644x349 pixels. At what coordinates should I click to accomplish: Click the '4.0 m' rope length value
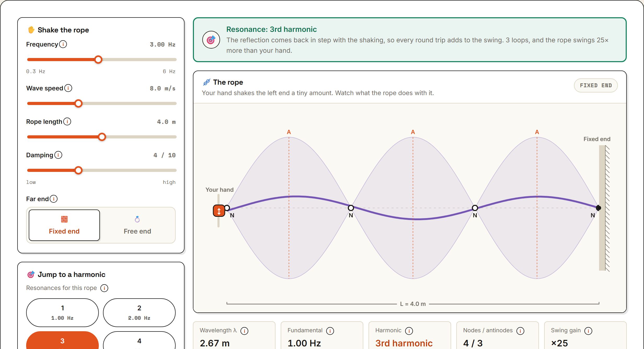coord(166,122)
